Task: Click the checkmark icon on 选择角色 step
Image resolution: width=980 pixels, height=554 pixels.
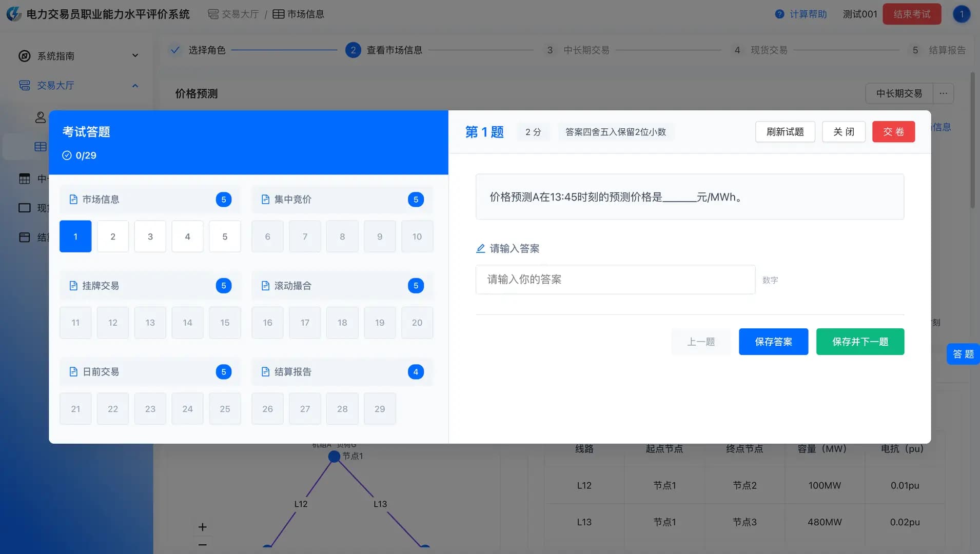Action: pyautogui.click(x=175, y=50)
